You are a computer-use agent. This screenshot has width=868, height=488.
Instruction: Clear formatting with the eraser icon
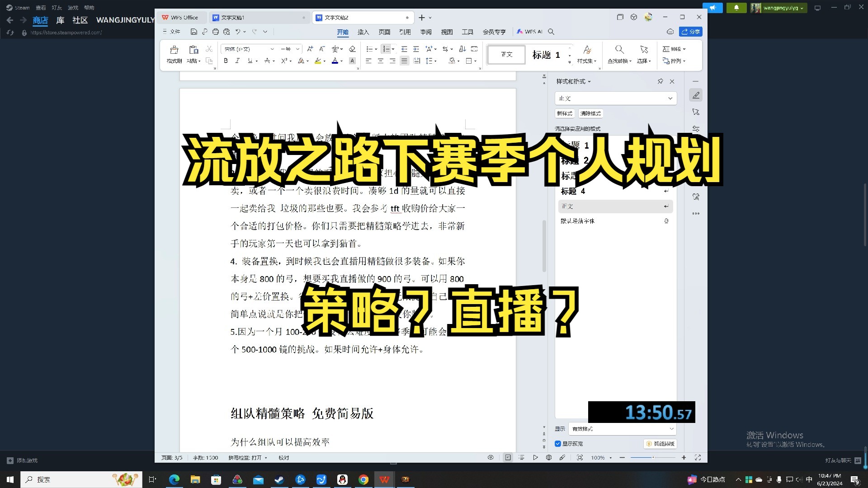(x=352, y=49)
